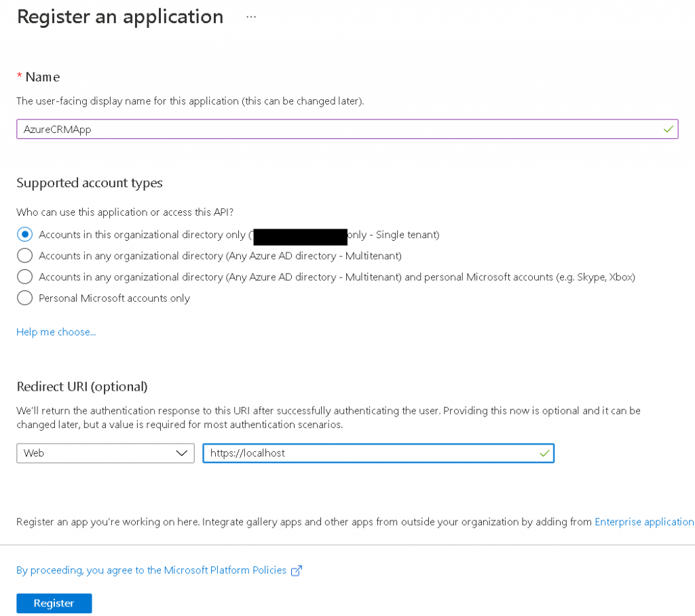695x616 pixels.
Task: Click the green validation checkmark in the Name field
Action: click(x=668, y=129)
